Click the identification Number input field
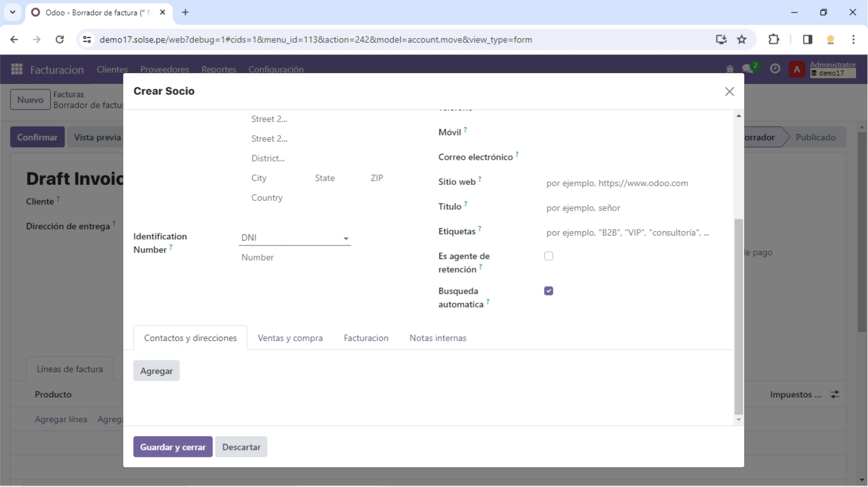The image size is (868, 487). [x=295, y=257]
